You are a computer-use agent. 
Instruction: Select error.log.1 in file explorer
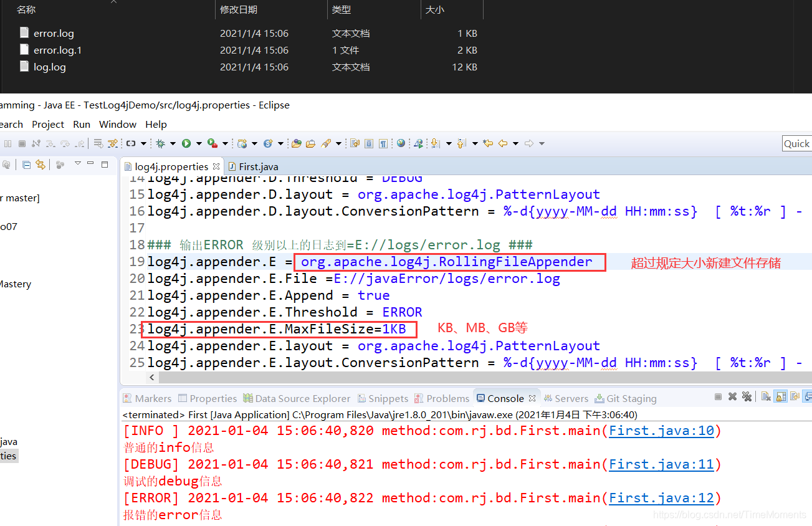click(57, 50)
